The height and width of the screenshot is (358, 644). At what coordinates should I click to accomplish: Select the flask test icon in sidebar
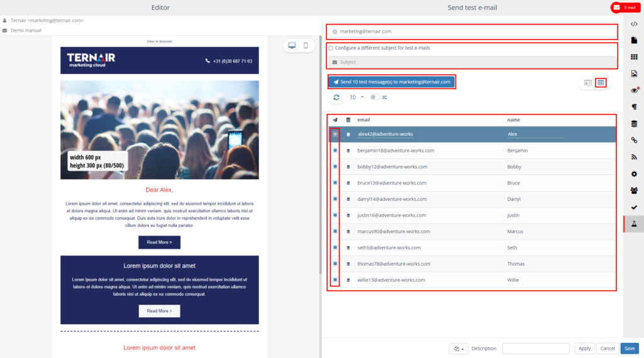634,224
